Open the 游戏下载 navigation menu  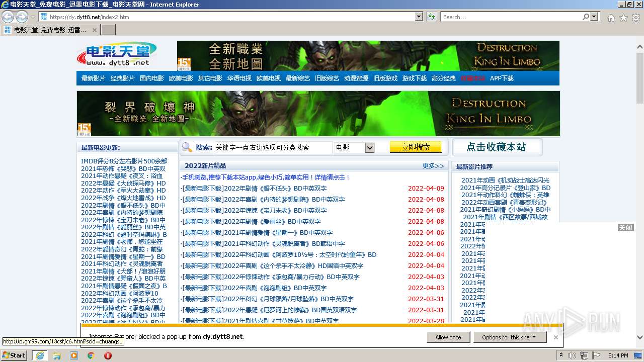(415, 78)
